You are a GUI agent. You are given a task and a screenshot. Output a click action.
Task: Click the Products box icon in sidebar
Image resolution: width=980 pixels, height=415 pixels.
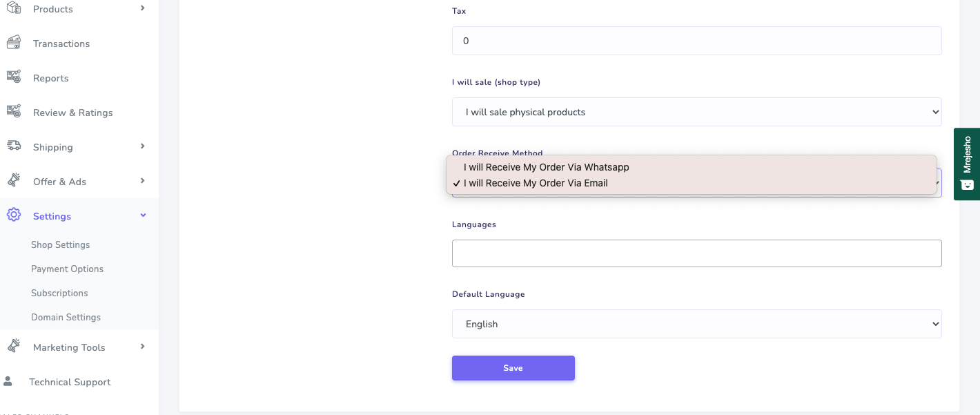click(x=13, y=8)
